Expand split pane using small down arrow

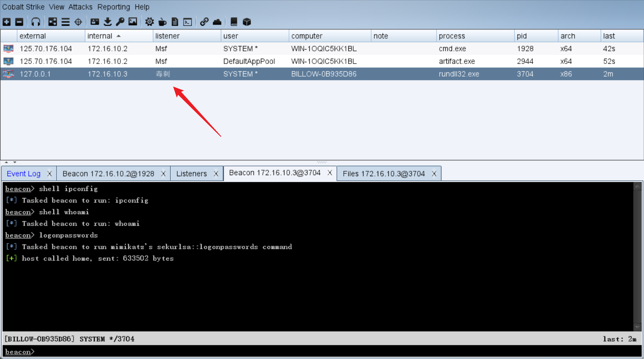(15, 162)
